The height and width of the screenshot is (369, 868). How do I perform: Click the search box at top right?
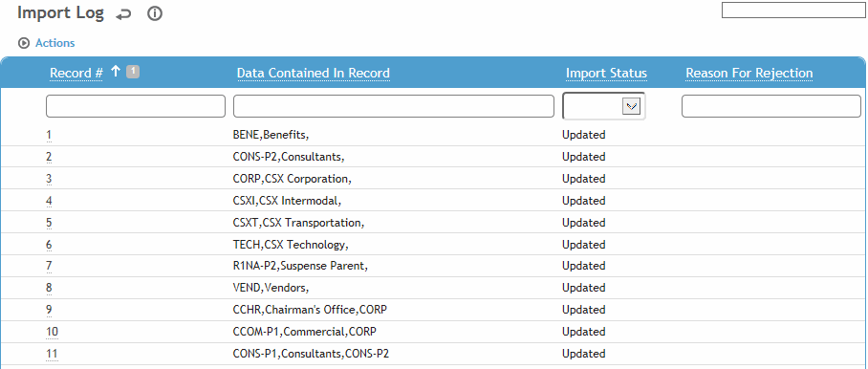[x=793, y=10]
